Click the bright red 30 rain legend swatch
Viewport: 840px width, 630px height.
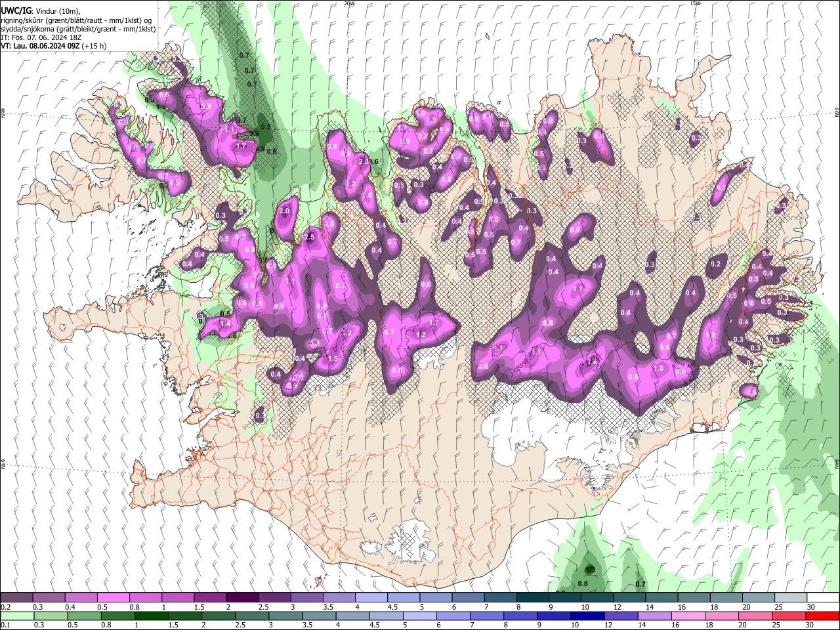(822, 616)
